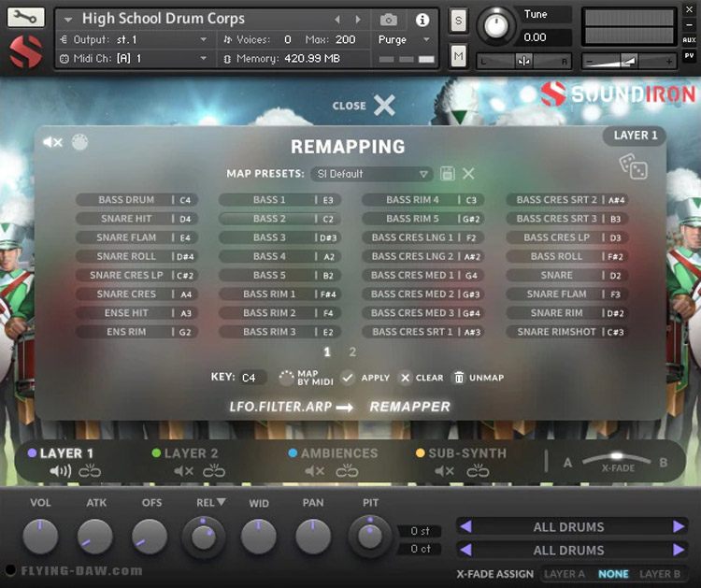The height and width of the screenshot is (588, 701).
Task: Toggle the Ambiences link icon
Action: tap(347, 471)
